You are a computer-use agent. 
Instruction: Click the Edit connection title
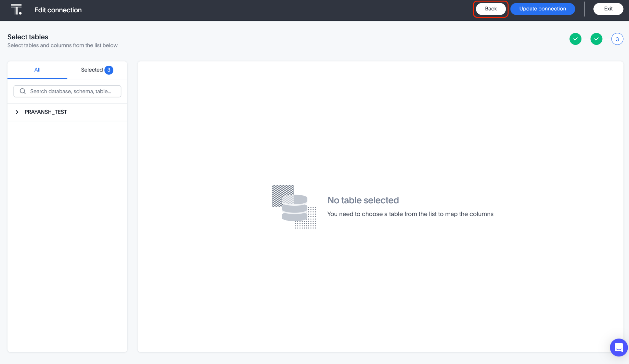pos(58,10)
